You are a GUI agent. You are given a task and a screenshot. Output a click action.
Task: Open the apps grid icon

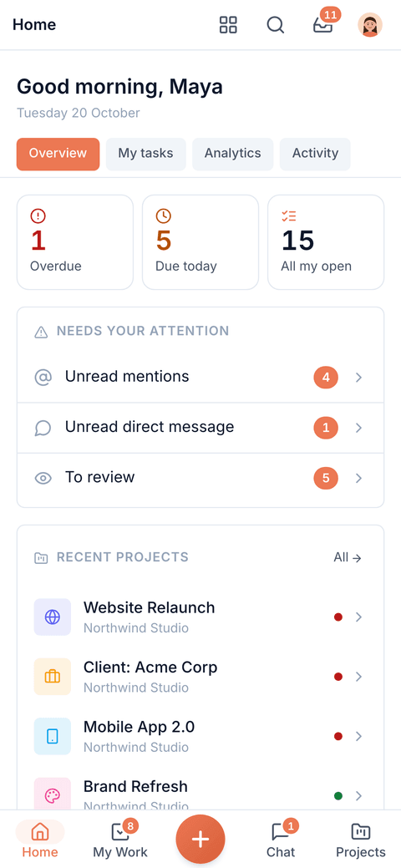click(228, 25)
